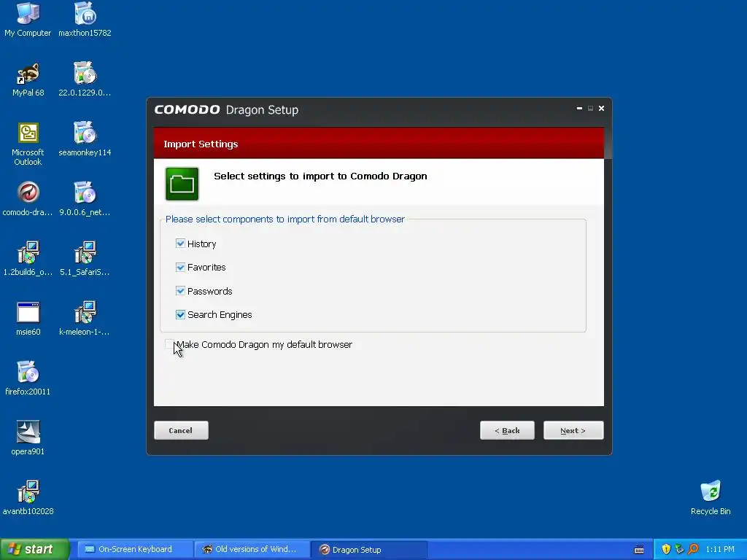Click 'Select settings to import to Comodo Dragon' text
The height and width of the screenshot is (560, 747).
point(320,176)
